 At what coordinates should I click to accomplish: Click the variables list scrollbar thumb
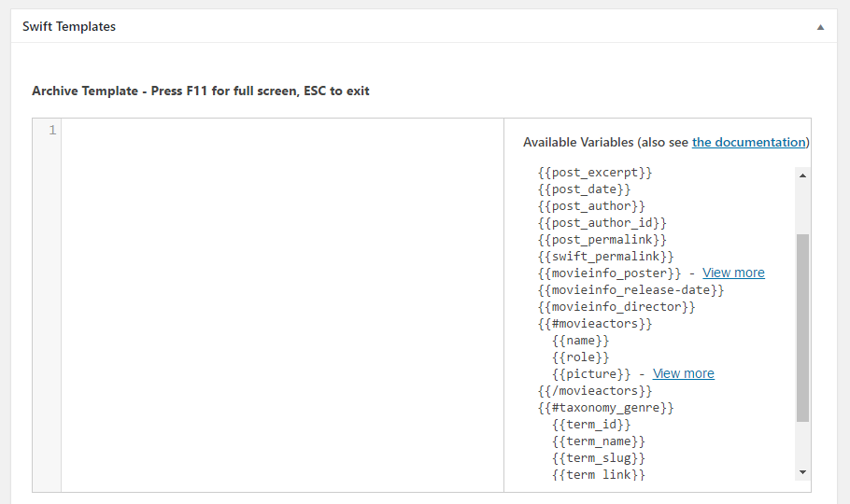[803, 328]
